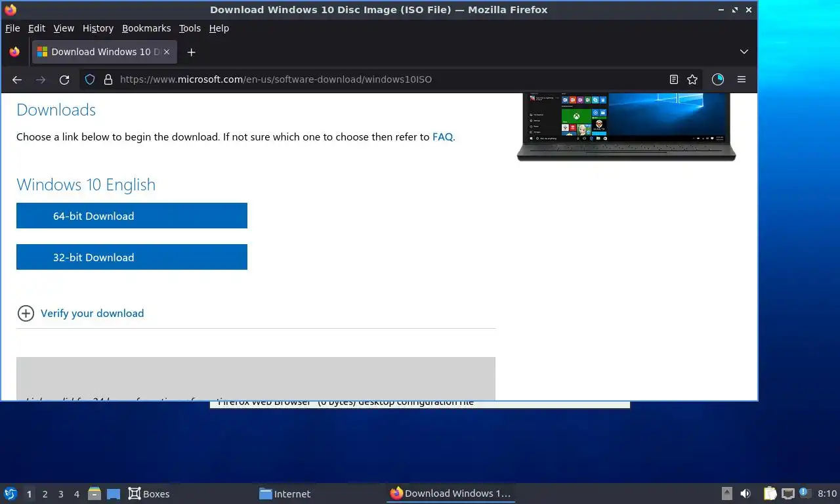
Task: Click the removable media tray icon
Action: [727, 493]
